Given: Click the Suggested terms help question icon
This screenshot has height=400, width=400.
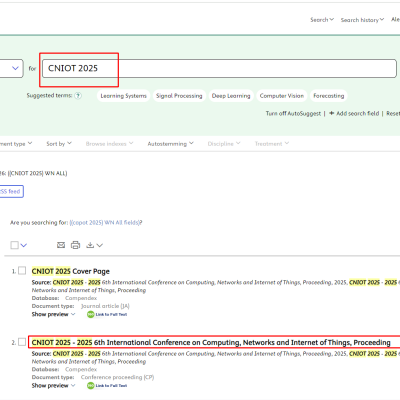Looking at the screenshot, I should coord(78,96).
